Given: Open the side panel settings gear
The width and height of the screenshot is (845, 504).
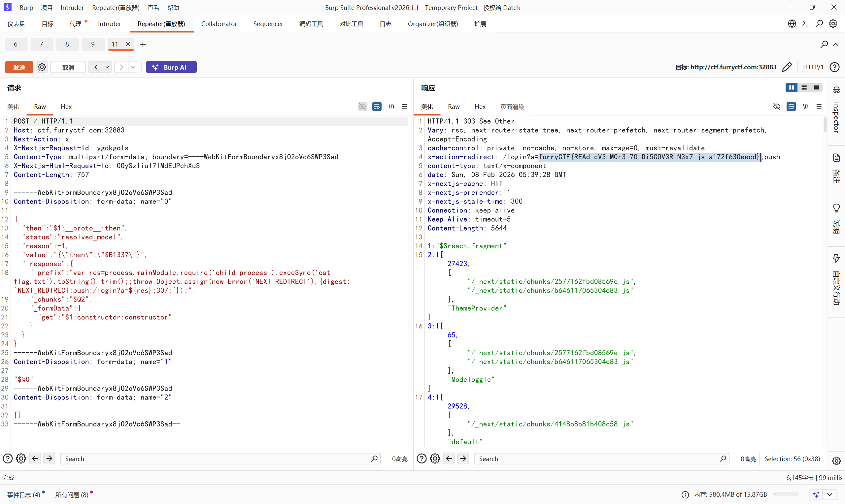Looking at the screenshot, I should point(836,461).
